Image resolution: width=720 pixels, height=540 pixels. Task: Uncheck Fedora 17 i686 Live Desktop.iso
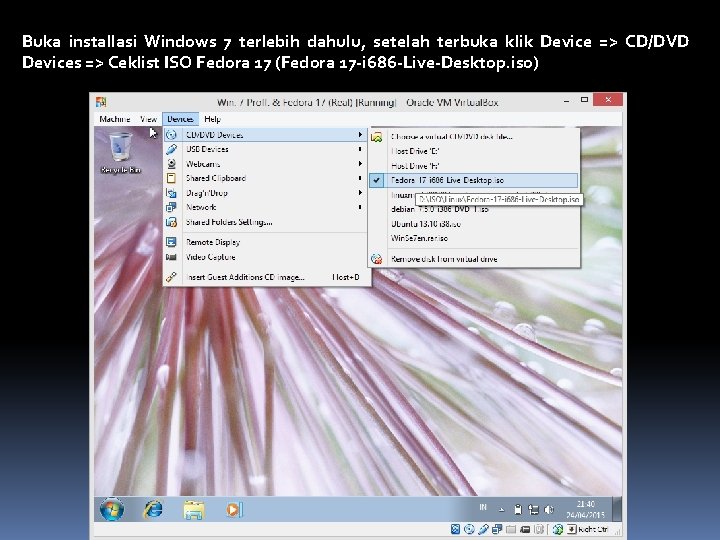point(473,180)
